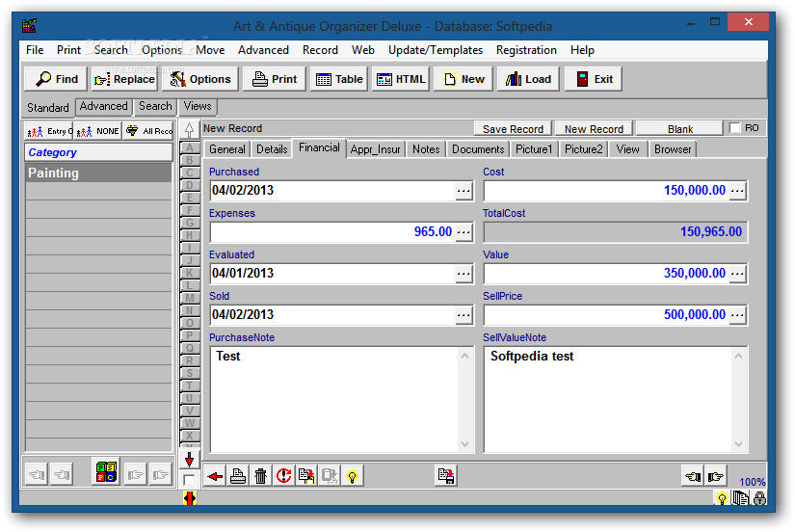Click inside the SellValueNote text area
This screenshot has height=532, width=795.
point(607,400)
